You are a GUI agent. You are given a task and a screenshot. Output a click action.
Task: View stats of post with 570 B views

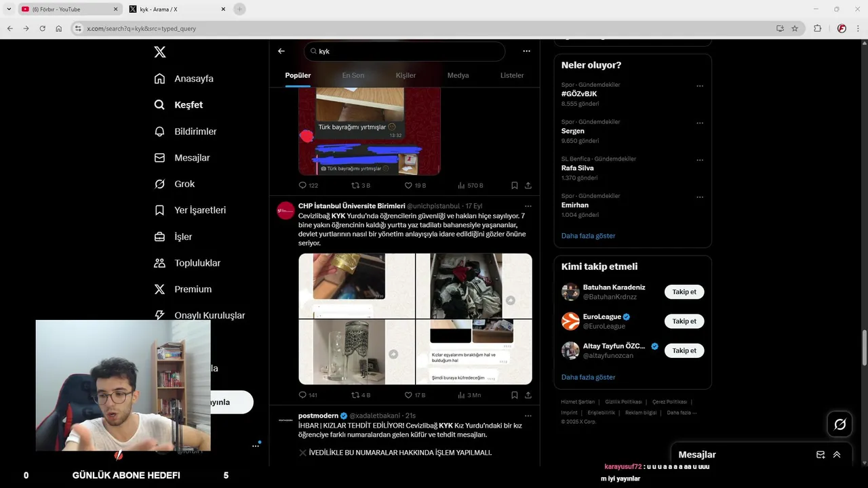pyautogui.click(x=470, y=185)
